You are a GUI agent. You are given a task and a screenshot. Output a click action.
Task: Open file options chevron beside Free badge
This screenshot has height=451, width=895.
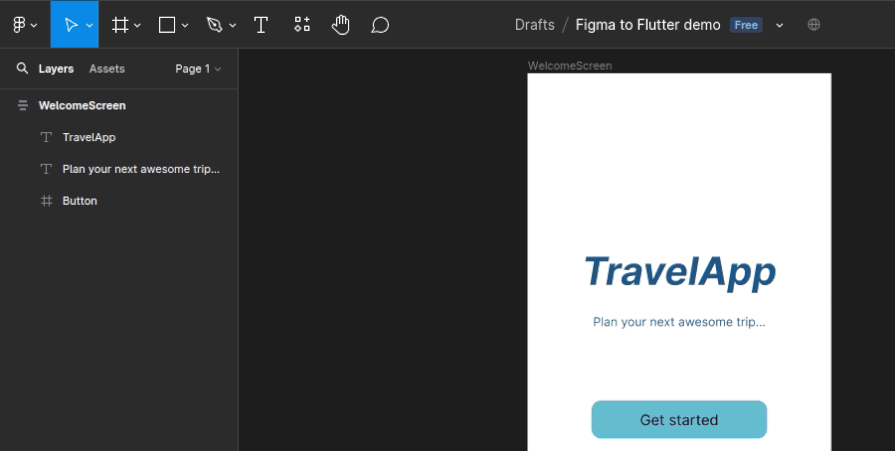coord(780,25)
